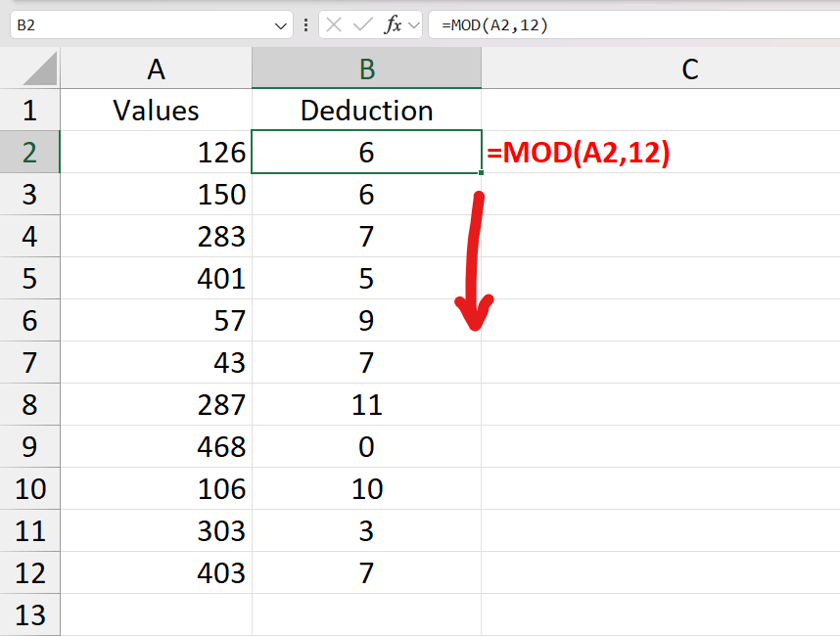The image size is (840, 636).
Task: Select cell containing 150
Action: pos(156,195)
